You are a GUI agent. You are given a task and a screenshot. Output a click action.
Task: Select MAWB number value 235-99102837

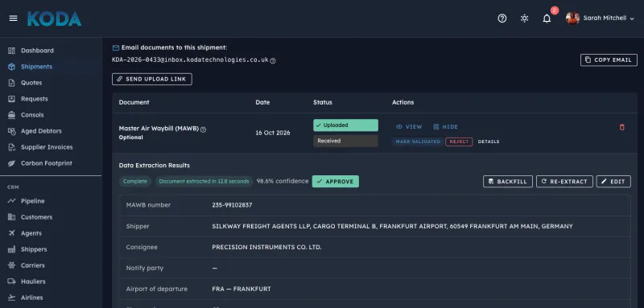coord(232,205)
